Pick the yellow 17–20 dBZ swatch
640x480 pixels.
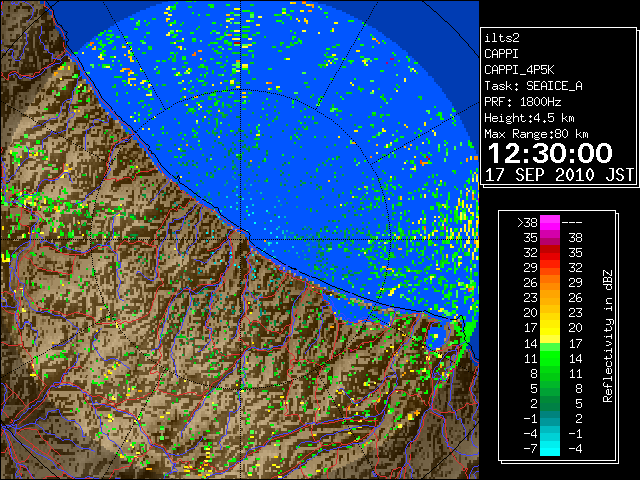(550, 328)
